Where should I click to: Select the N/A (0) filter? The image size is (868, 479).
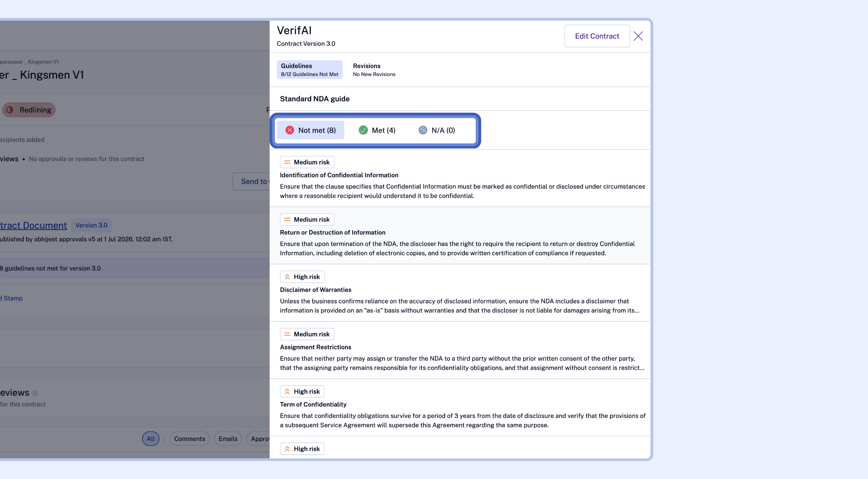click(437, 130)
